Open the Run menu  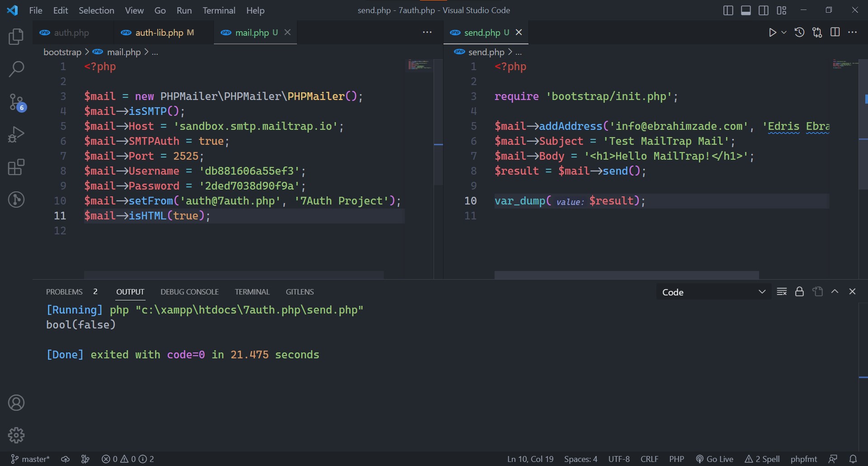[x=184, y=10]
